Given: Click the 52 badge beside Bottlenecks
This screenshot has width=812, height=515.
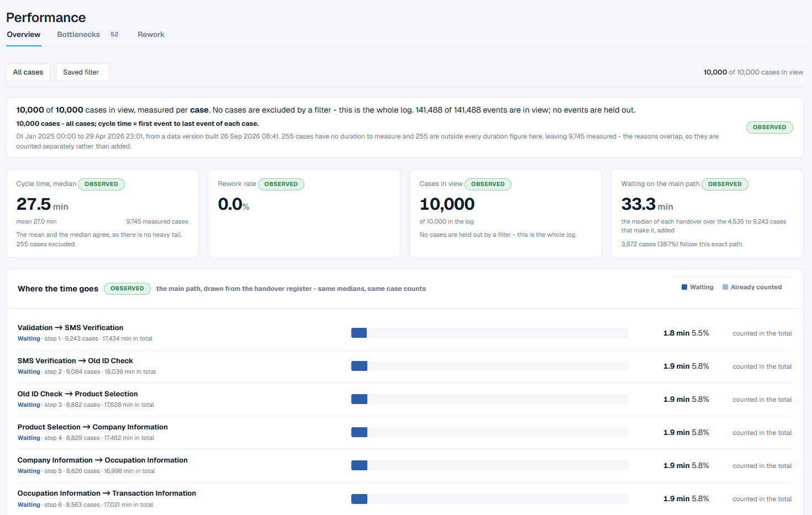Looking at the screenshot, I should [114, 34].
